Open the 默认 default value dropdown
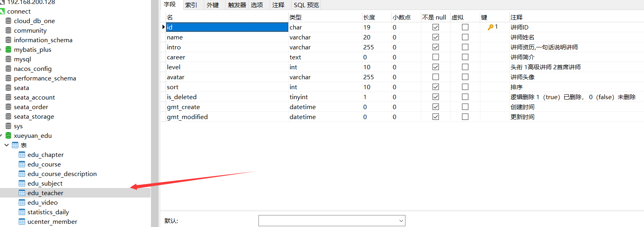The height and width of the screenshot is (227, 644). 401,221
